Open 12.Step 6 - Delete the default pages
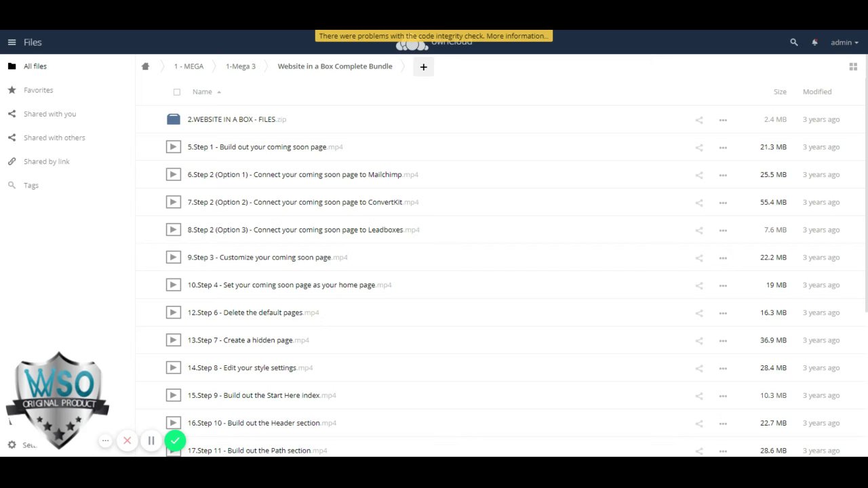This screenshot has width=868, height=488. click(253, 312)
